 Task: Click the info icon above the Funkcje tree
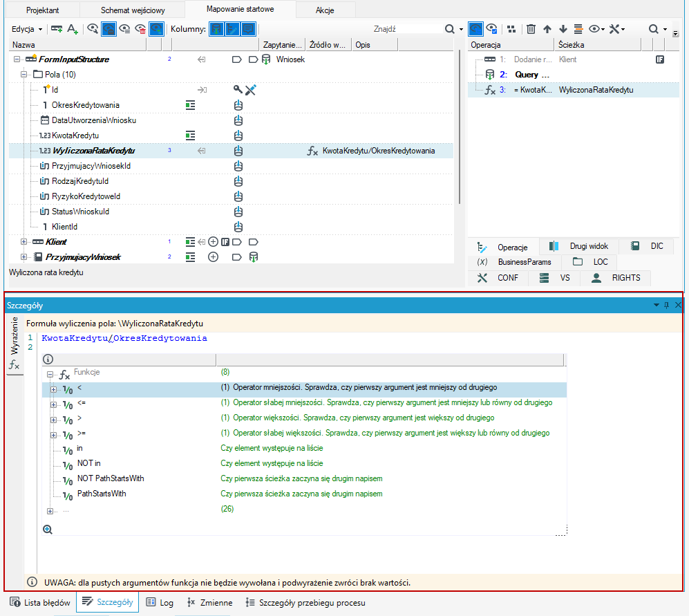48,360
